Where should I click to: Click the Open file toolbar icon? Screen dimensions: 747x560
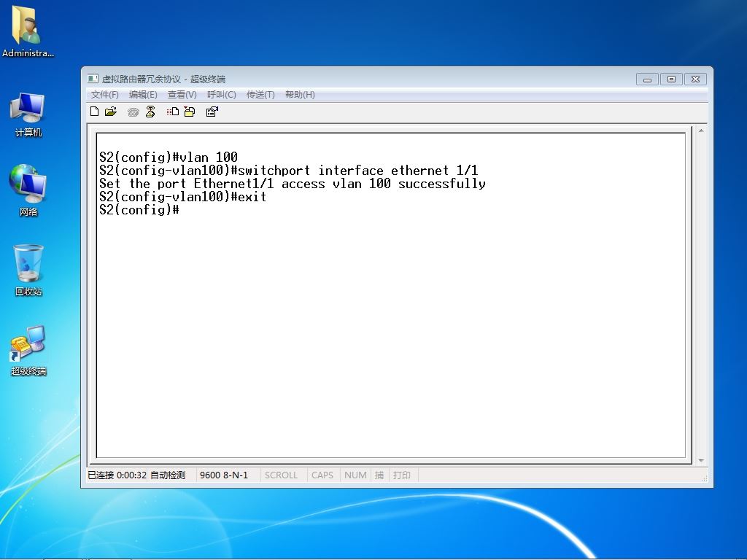point(111,112)
